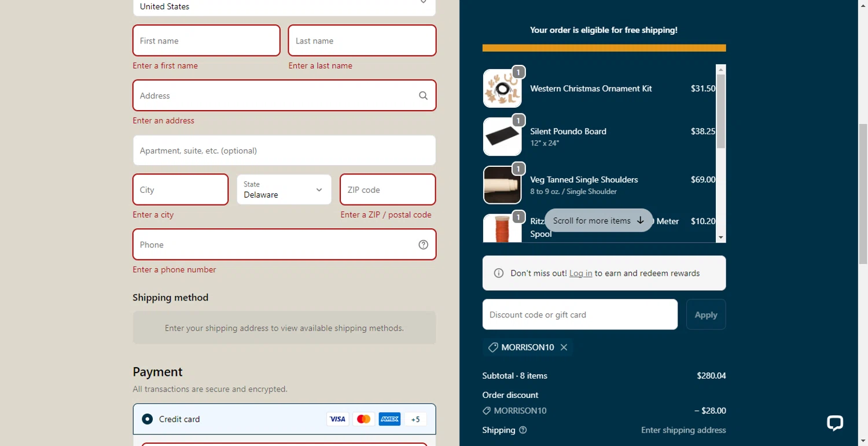Click the Apply discount button

706,315
